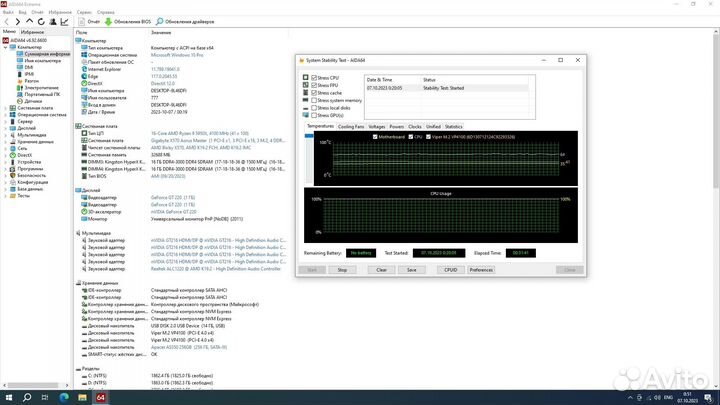Open the taskbar search icon
The width and height of the screenshot is (720, 405).
point(27,397)
